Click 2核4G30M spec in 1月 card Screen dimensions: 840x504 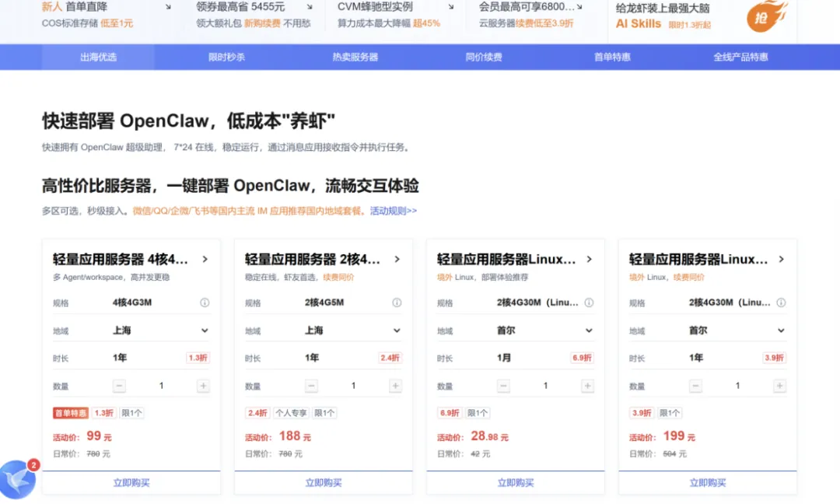[x=537, y=303]
